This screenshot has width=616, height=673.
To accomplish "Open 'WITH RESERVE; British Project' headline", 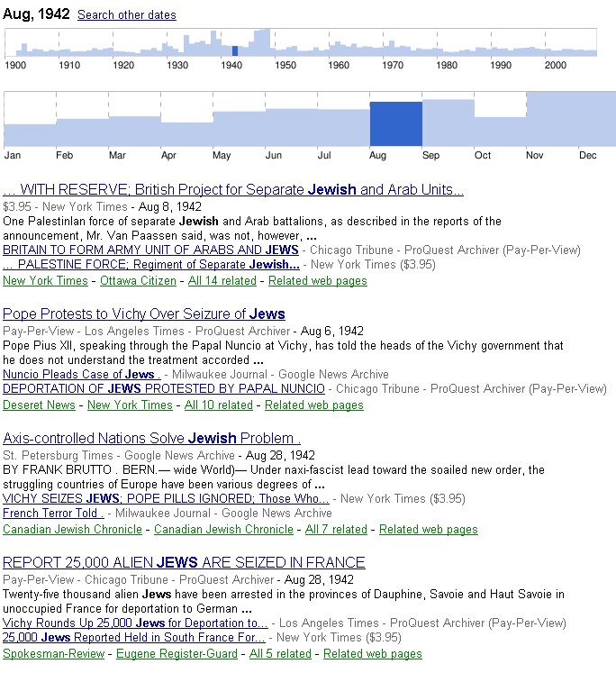I will click(x=233, y=189).
